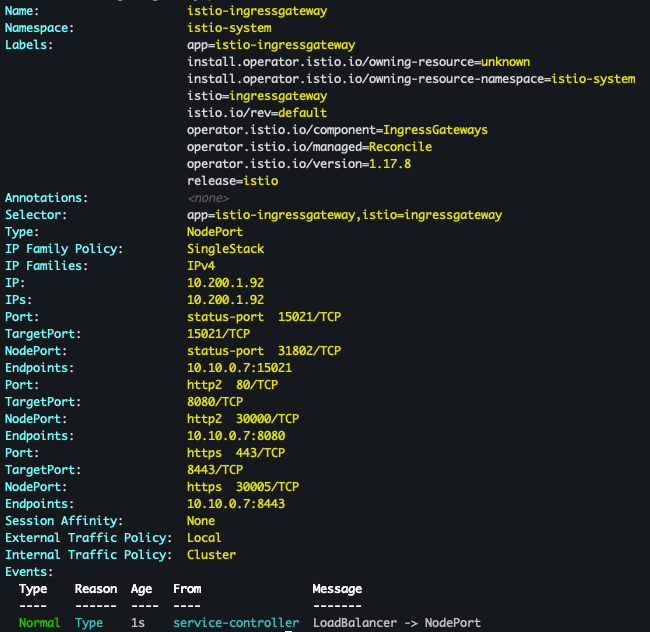The height and width of the screenshot is (632, 650).
Task: Select the TargetPort value 8443/TCP
Action: (x=215, y=470)
